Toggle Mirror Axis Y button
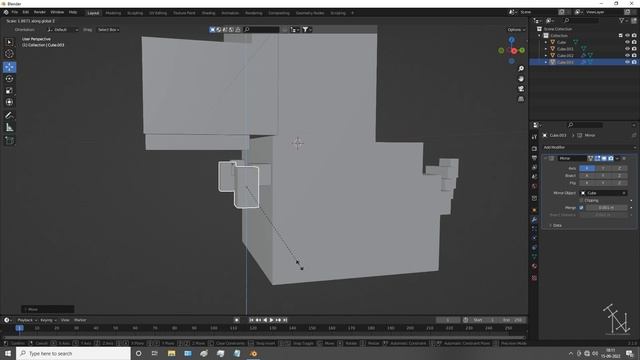Image resolution: width=640 pixels, height=360 pixels. pyautogui.click(x=603, y=168)
